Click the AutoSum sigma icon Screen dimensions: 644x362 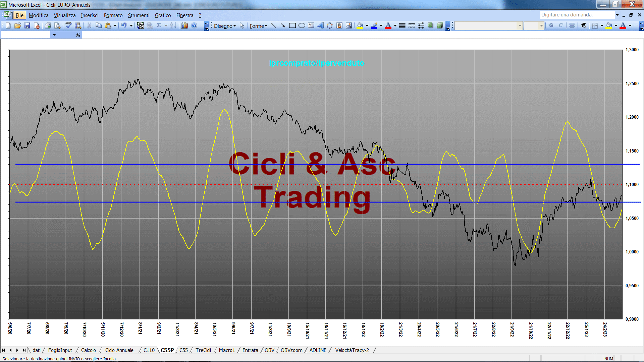coord(159,25)
